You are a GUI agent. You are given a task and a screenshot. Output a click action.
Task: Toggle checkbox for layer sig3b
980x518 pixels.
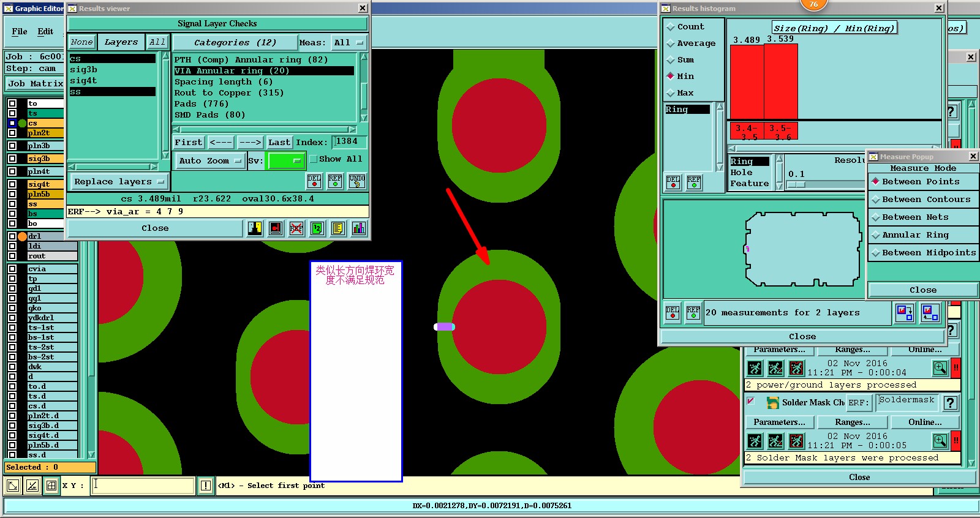(12, 159)
